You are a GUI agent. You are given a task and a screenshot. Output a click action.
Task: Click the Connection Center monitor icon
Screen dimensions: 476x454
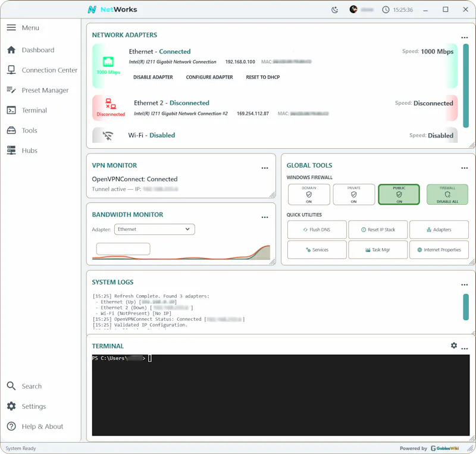click(x=11, y=70)
